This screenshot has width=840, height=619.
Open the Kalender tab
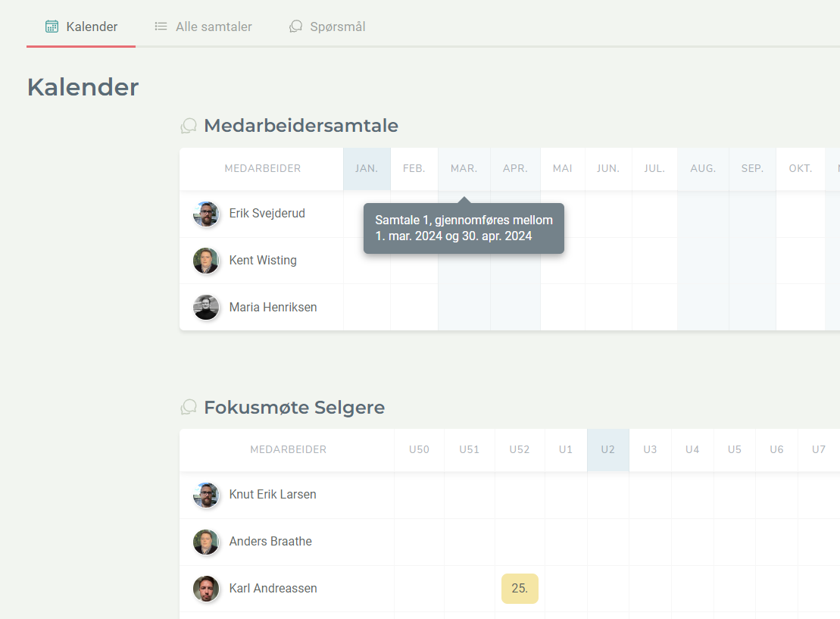click(81, 27)
